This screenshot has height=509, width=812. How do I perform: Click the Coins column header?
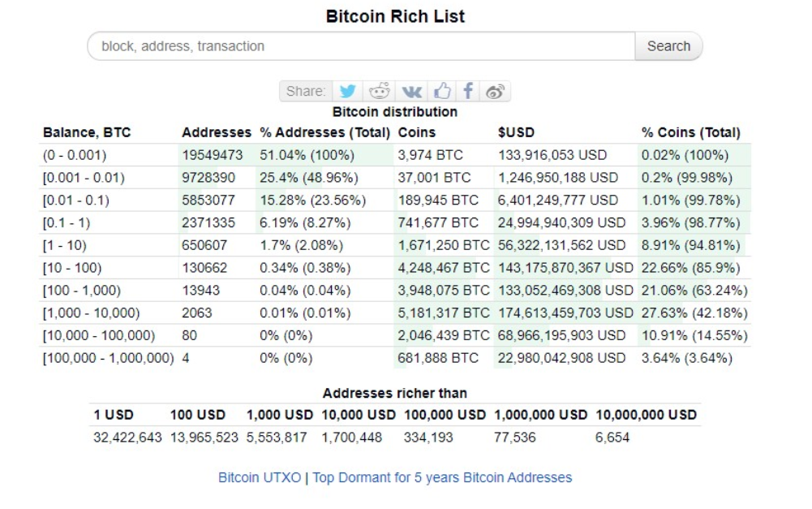click(417, 132)
